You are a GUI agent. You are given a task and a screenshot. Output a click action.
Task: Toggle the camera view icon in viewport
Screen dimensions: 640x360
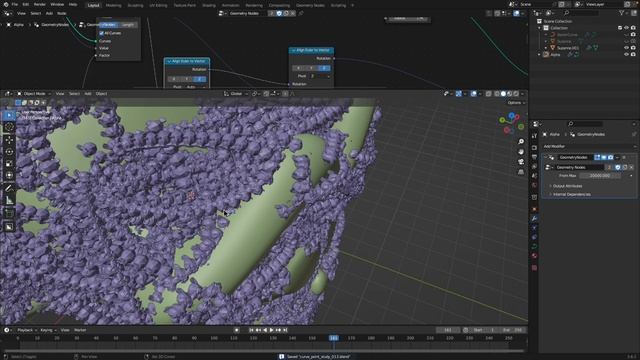click(521, 162)
